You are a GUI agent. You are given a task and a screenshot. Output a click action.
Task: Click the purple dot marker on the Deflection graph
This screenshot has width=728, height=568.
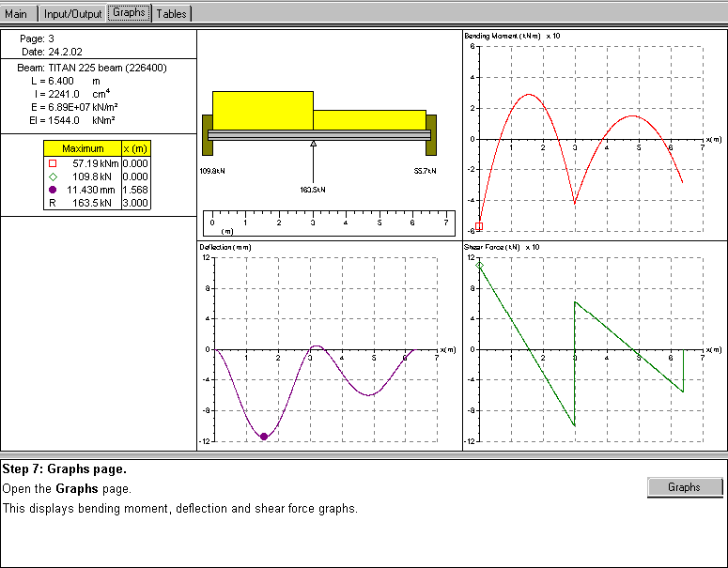[x=264, y=437]
